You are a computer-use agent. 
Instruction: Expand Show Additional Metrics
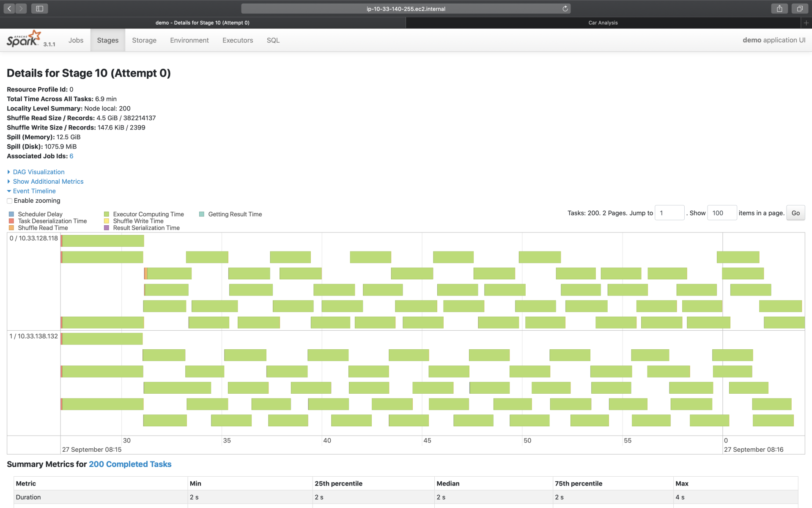click(x=48, y=182)
